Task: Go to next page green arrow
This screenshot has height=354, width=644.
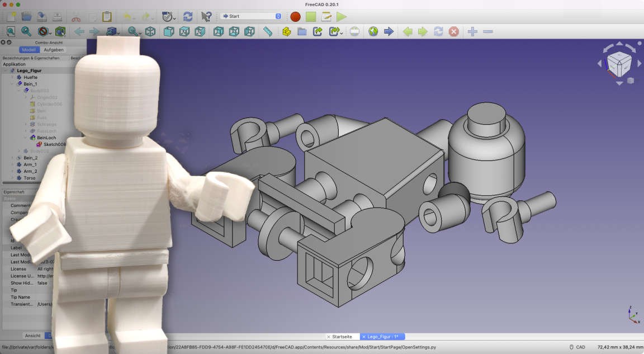Action: (x=423, y=32)
